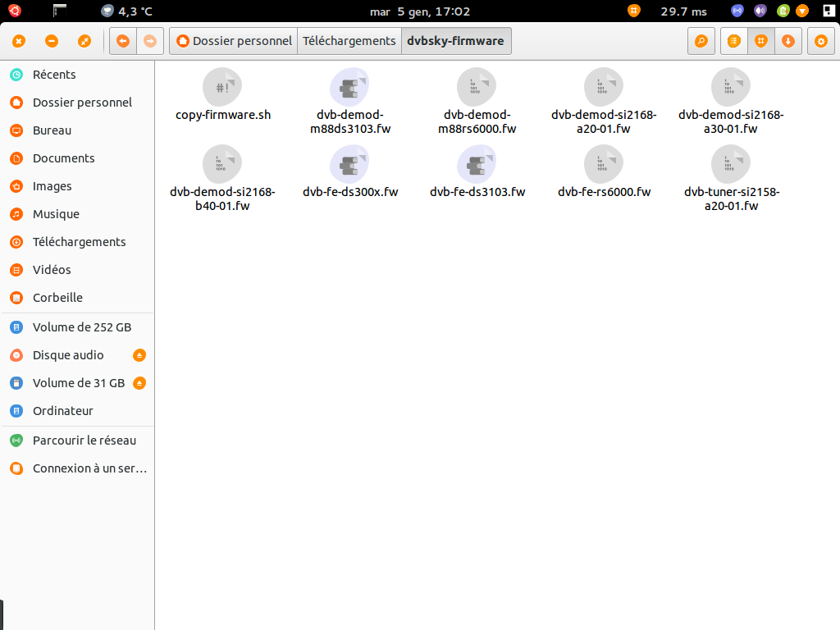Switch to grid icon view

pyautogui.click(x=761, y=41)
